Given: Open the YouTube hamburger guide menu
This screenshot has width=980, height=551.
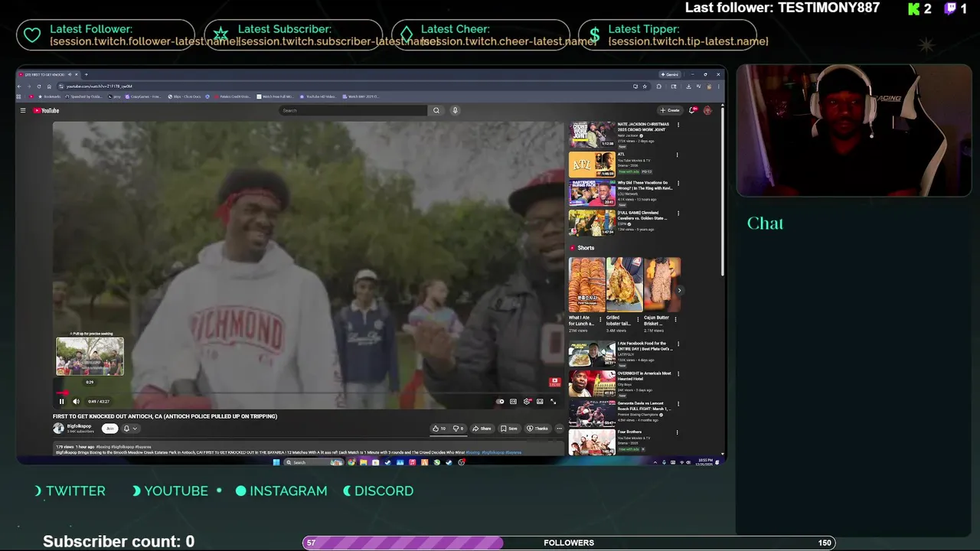Looking at the screenshot, I should pos(23,110).
